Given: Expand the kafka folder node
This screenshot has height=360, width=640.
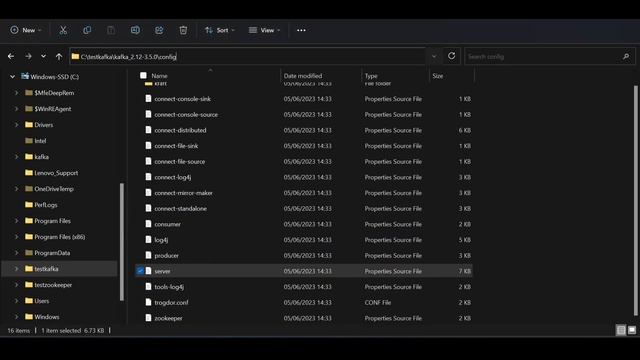Looking at the screenshot, I should tap(17, 157).
